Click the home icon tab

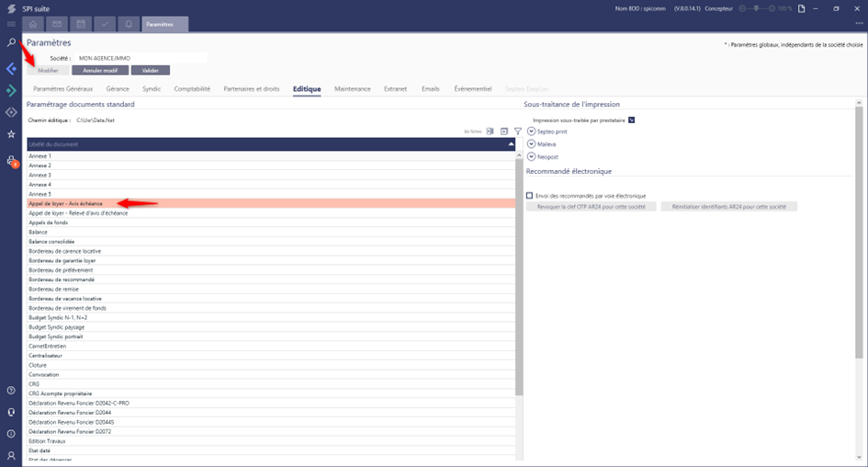tap(34, 24)
